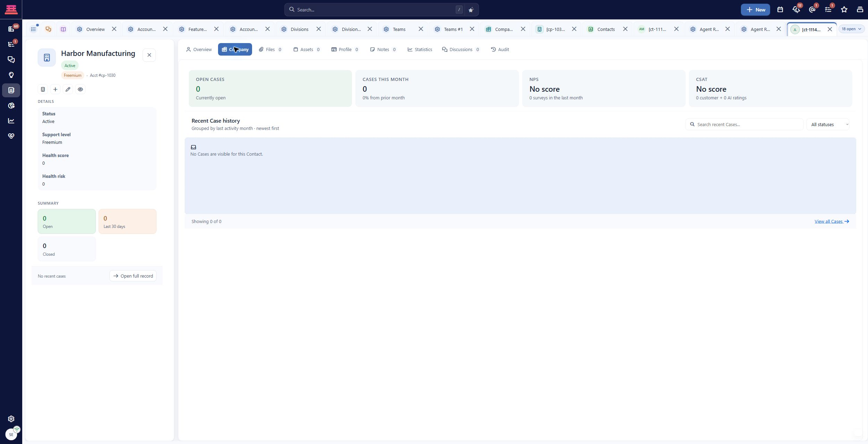This screenshot has height=444, width=868.
Task: Open the settings gear in the sidebar
Action: point(11,419)
